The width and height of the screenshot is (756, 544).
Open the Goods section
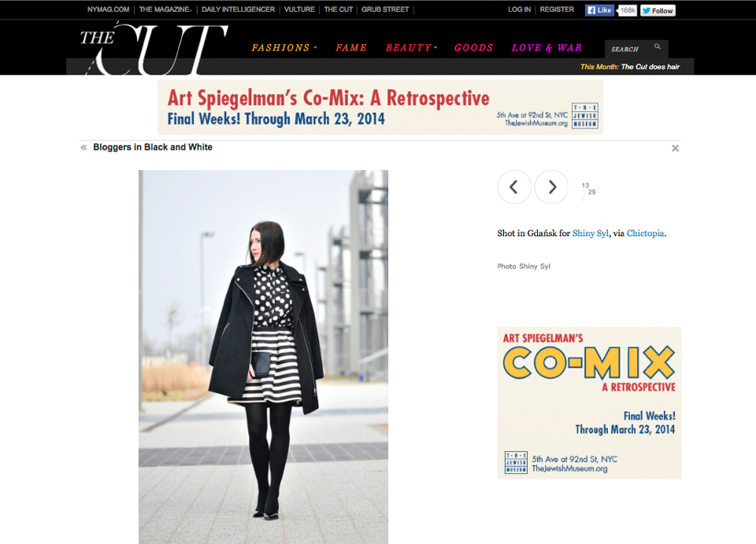pyautogui.click(x=473, y=48)
